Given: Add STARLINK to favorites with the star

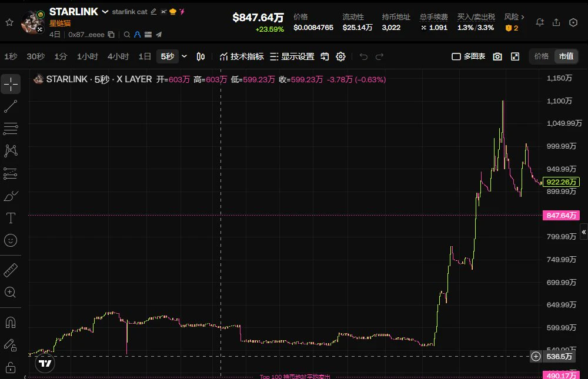Looking at the screenshot, I should pyautogui.click(x=9, y=22).
